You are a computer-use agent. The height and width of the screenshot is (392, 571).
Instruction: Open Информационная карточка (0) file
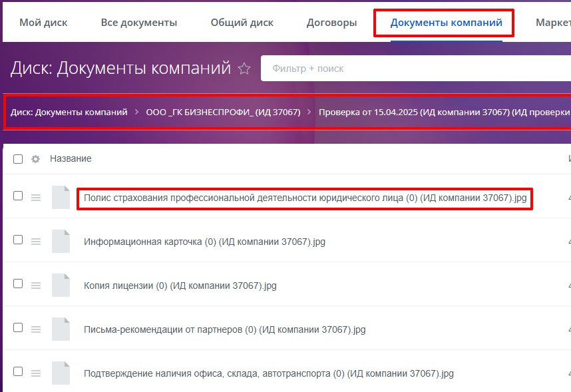205,242
